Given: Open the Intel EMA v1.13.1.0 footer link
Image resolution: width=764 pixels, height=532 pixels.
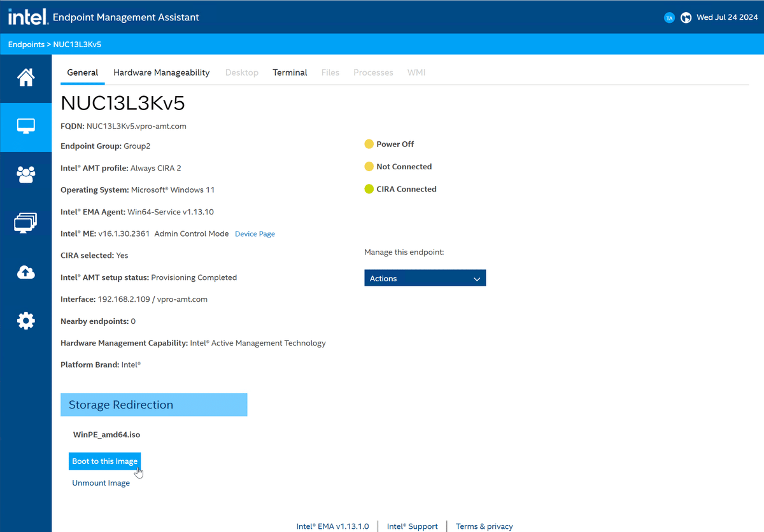Looking at the screenshot, I should pos(332,526).
